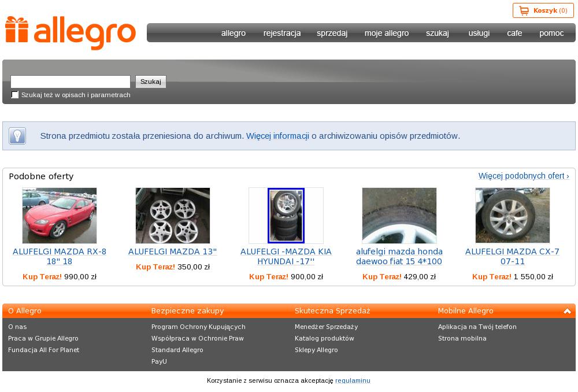Open ALUFELGI MAZDA RX-8 18" offer link

point(60,256)
